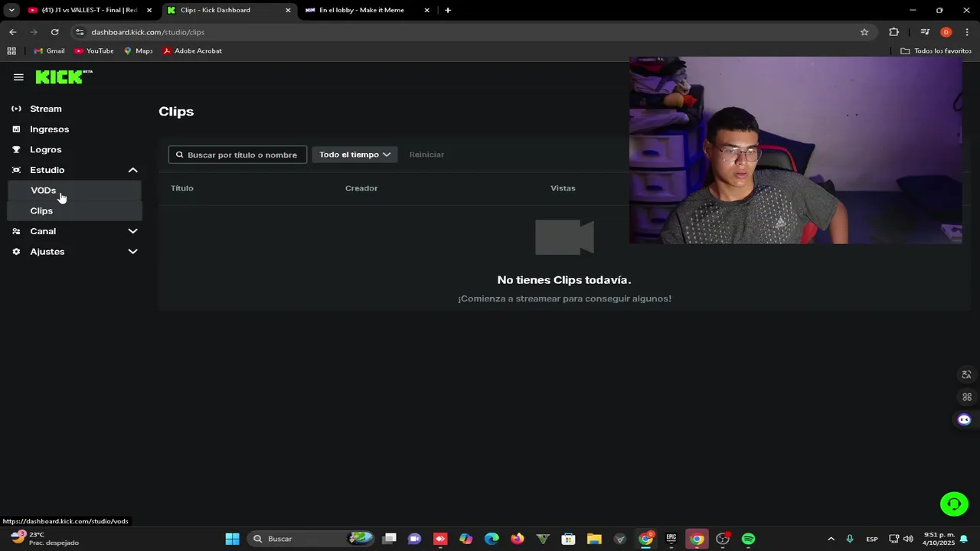
Task: Click the Ajustes gear icon
Action: tap(16, 252)
